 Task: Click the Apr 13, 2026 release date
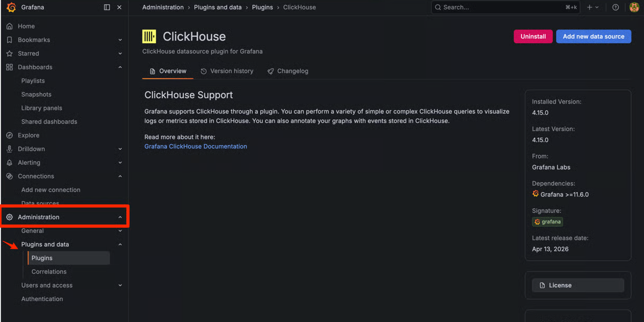pos(550,249)
